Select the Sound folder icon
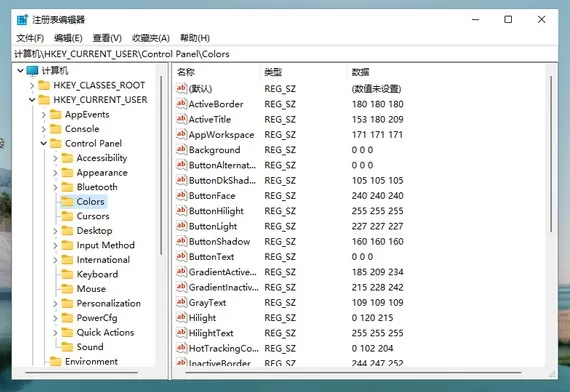Viewport: 570px width, 392px height. (x=67, y=347)
